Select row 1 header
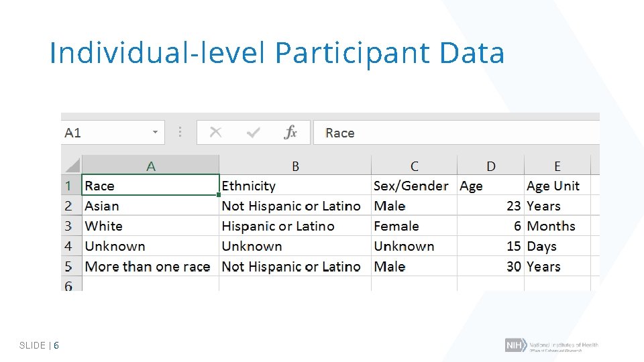 (72, 186)
